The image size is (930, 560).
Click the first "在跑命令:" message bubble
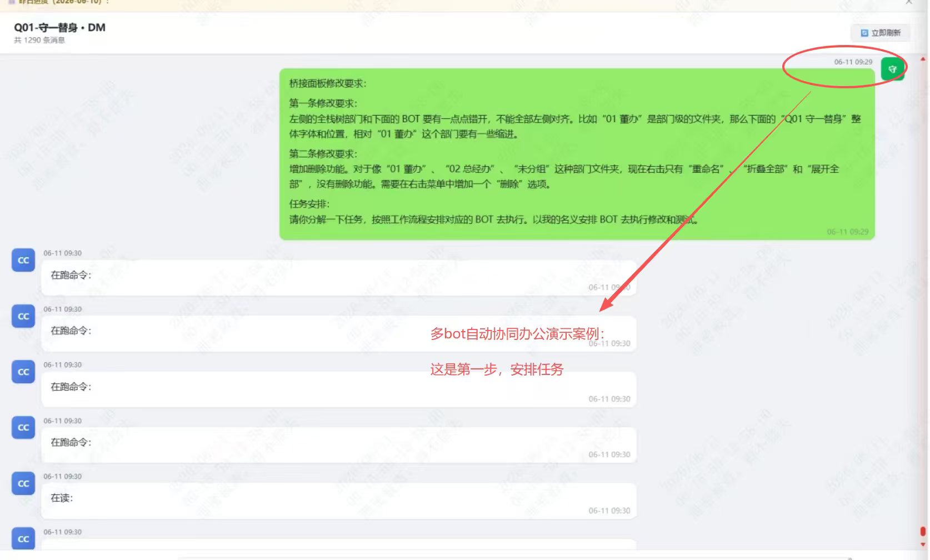338,278
